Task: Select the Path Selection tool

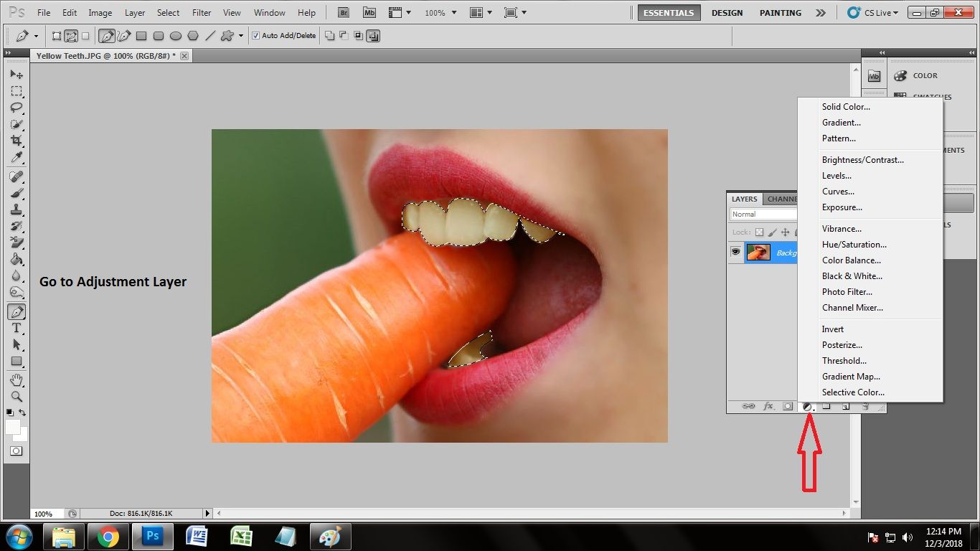Action: click(x=16, y=344)
